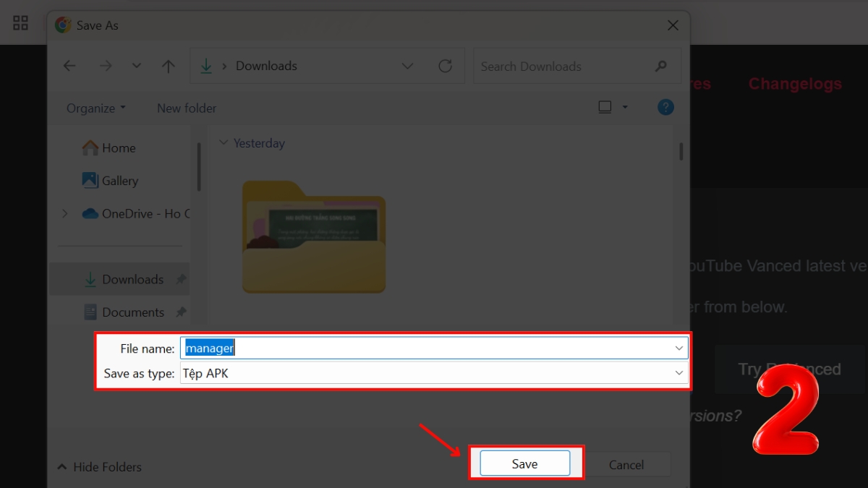Click the Forward navigation arrow
The height and width of the screenshot is (488, 868).
click(x=106, y=66)
